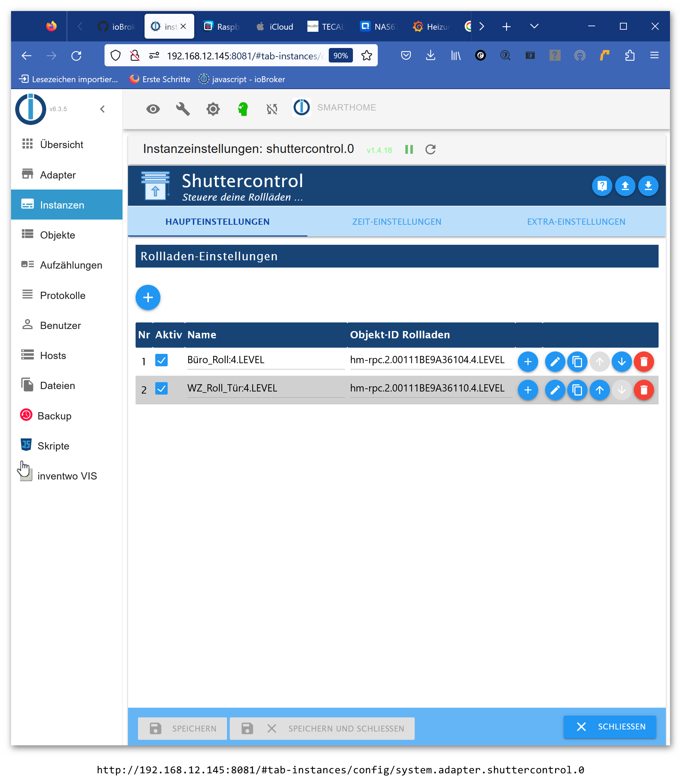Click the name field Büro_Roll:4.LEVEL
The image size is (681, 784).
pyautogui.click(x=266, y=360)
